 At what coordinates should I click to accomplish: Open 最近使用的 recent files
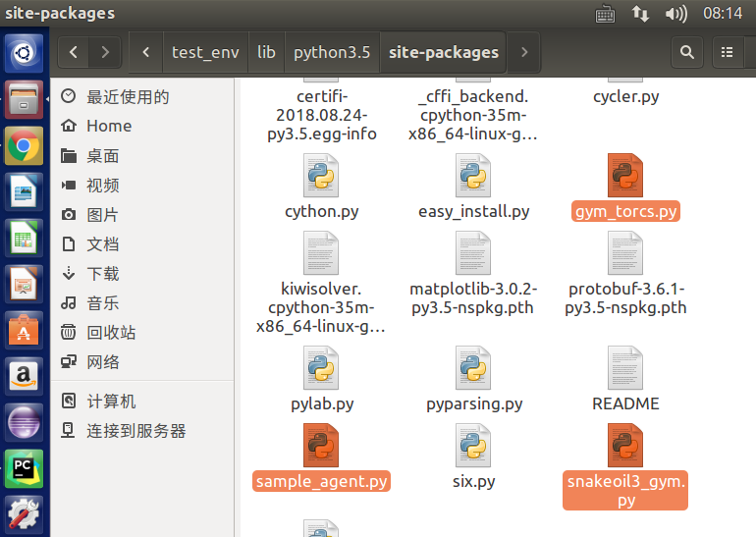pos(142,96)
